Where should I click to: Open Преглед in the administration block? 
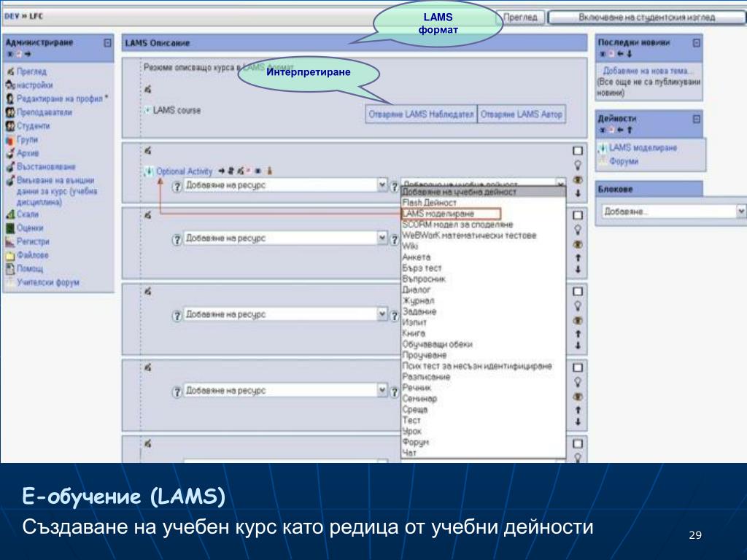click(x=31, y=71)
